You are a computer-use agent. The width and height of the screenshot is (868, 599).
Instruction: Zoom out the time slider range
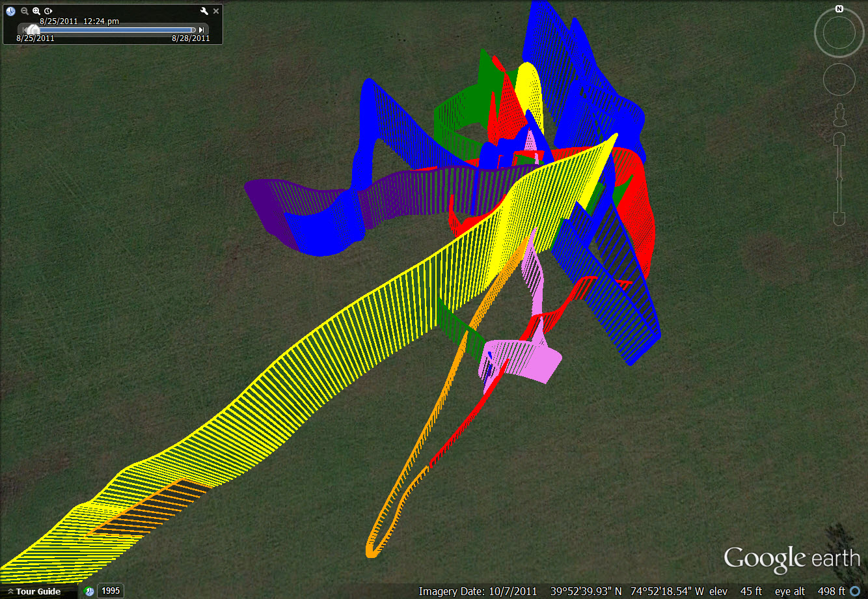click(x=24, y=11)
